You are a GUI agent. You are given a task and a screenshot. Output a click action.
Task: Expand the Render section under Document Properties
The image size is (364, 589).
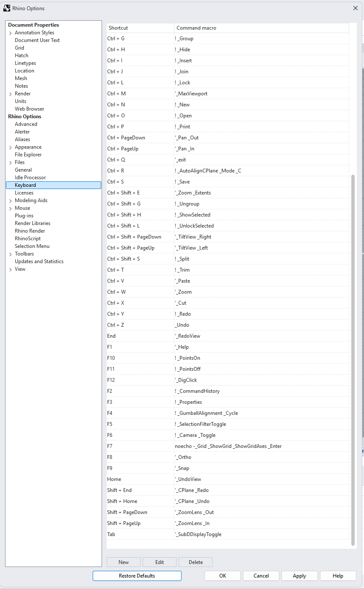(10, 93)
